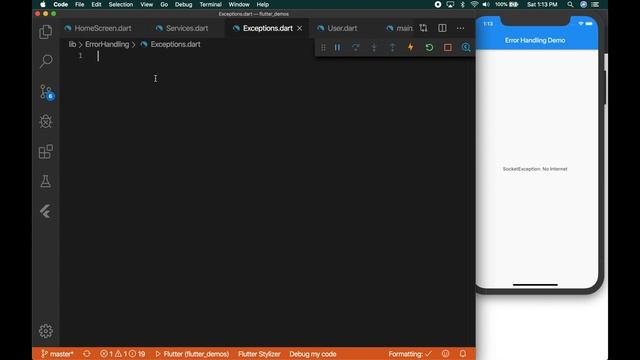Image resolution: width=640 pixels, height=360 pixels.
Task: Click Error Handling Demo app bar title
Action: pyautogui.click(x=535, y=40)
